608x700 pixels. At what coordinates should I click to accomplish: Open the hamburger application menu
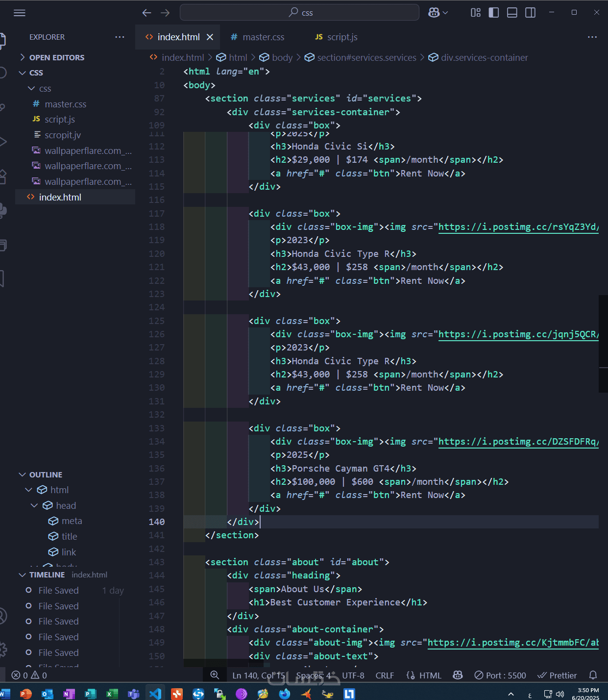click(x=20, y=13)
